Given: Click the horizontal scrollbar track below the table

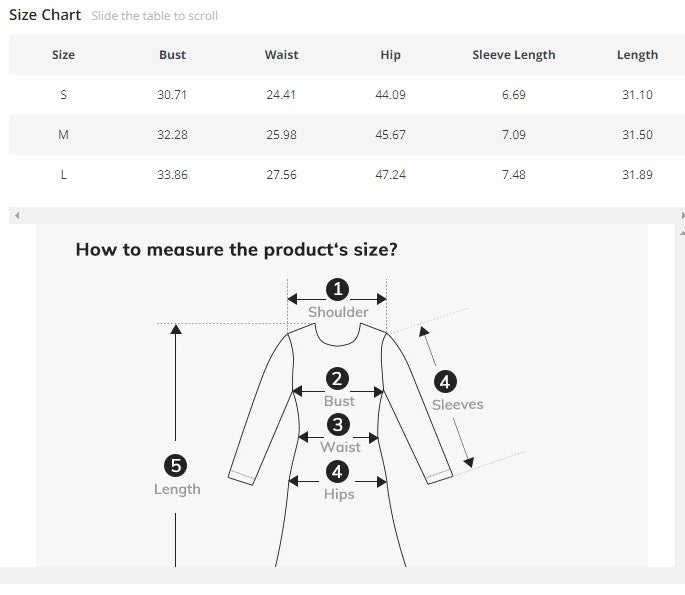Looking at the screenshot, I should click(x=340, y=216).
